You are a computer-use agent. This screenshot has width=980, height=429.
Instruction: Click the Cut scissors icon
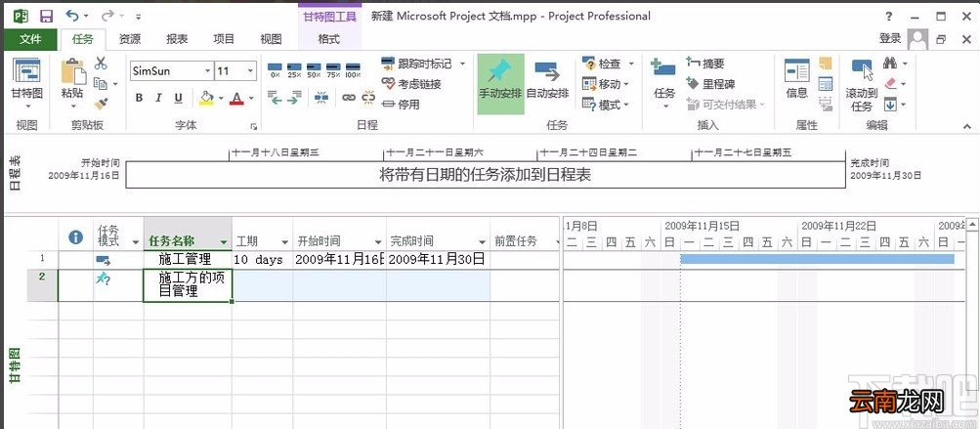pos(101,64)
